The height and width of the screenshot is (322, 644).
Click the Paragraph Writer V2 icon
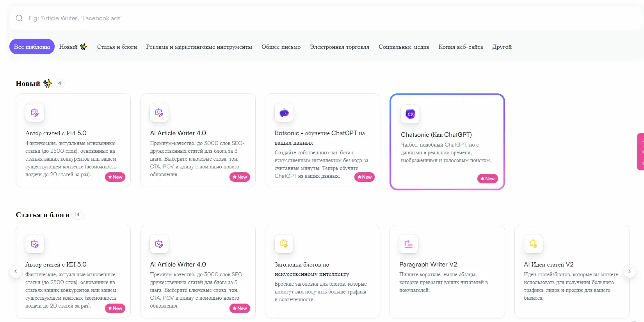[x=408, y=244]
